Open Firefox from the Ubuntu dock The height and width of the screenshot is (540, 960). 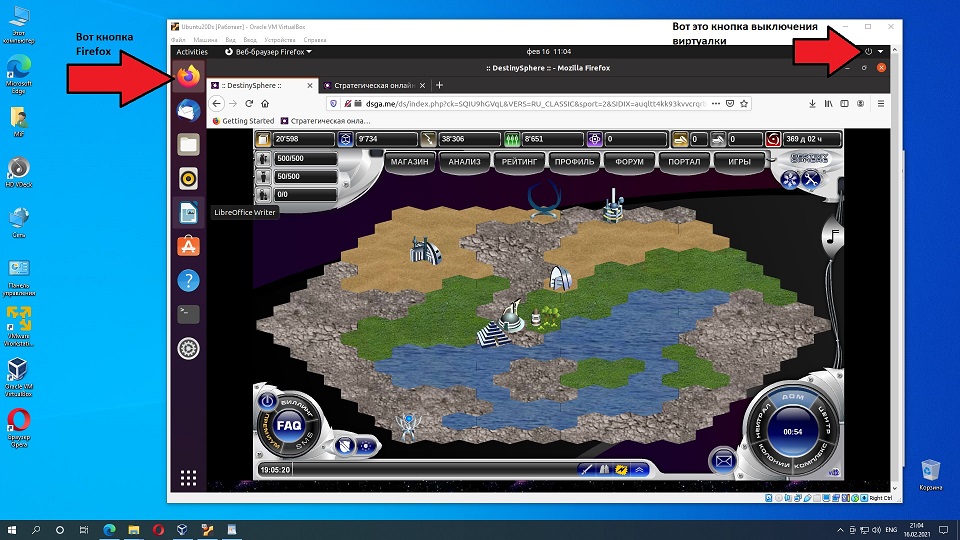point(188,76)
